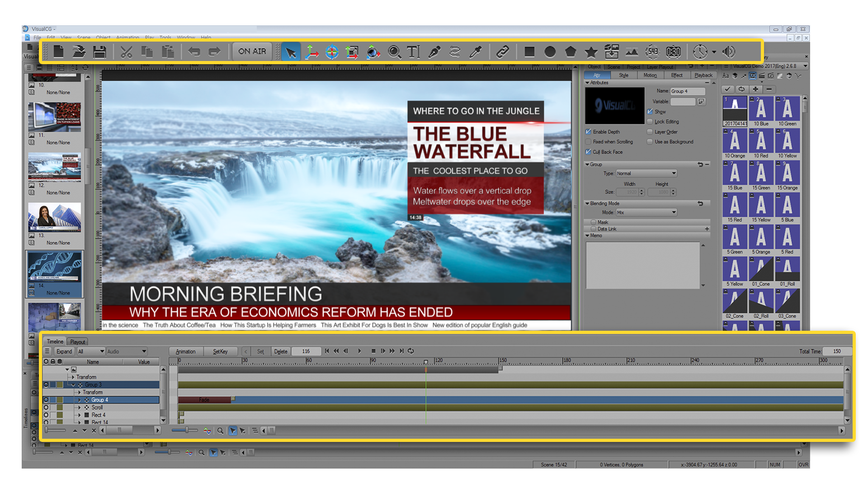
Task: Open the Scene panel tab
Action: click(614, 67)
